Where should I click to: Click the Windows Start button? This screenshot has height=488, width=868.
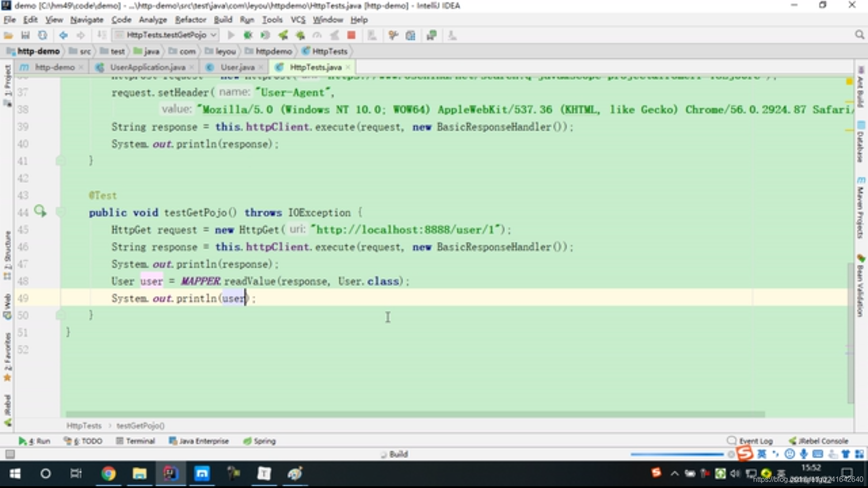pos(15,474)
